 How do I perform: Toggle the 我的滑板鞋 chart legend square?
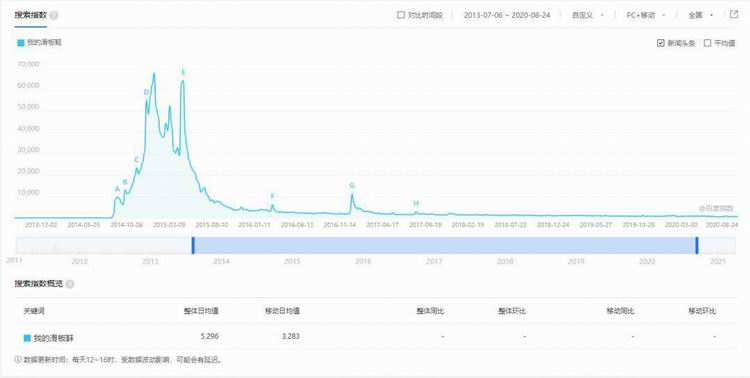[x=21, y=43]
